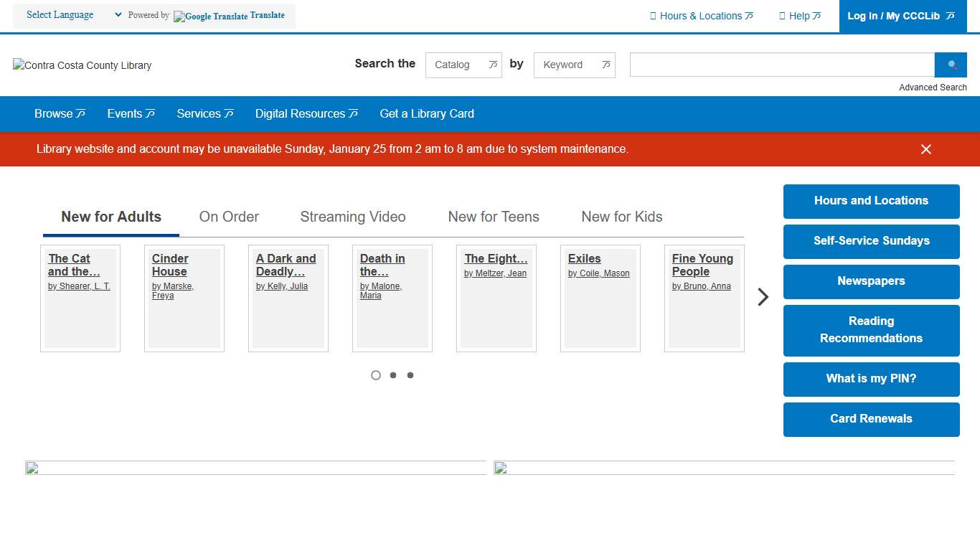Screen dimensions: 980x551
Task: Expand the Browse menu
Action: [60, 113]
